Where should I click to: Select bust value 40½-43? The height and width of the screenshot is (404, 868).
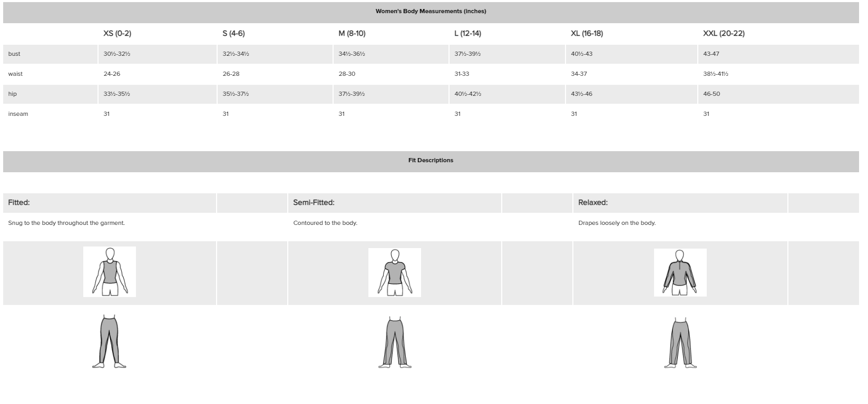581,54
